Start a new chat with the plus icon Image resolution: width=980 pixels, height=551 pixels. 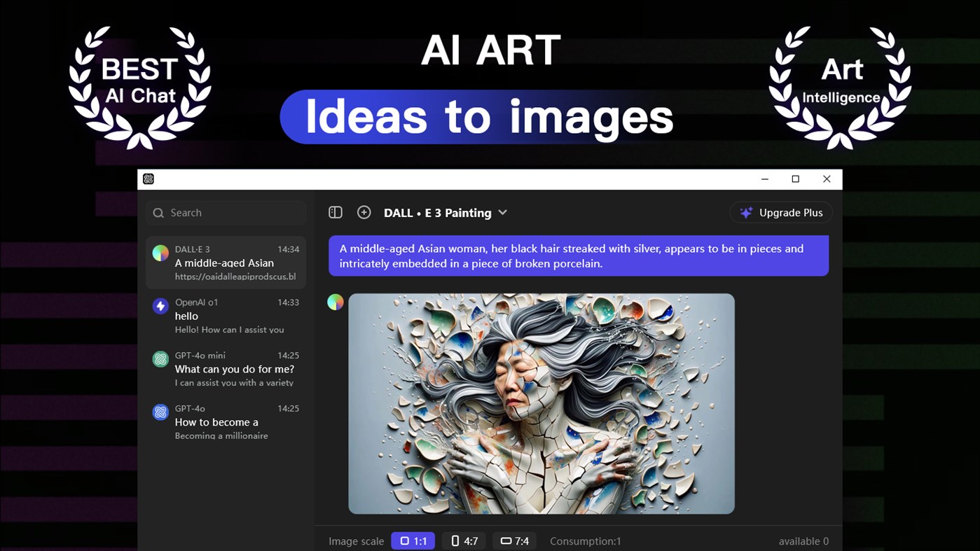pos(364,212)
